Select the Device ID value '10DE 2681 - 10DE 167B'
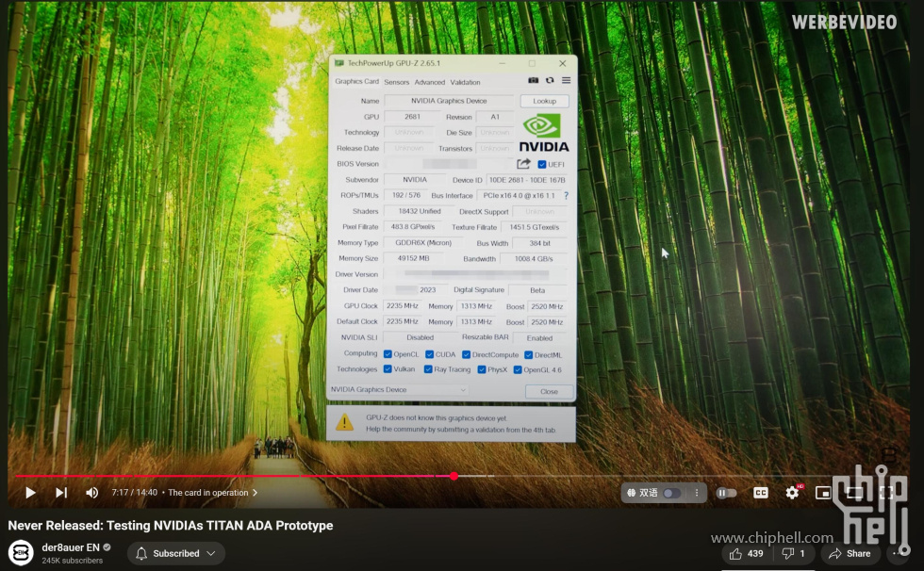Image resolution: width=924 pixels, height=571 pixels. click(527, 180)
